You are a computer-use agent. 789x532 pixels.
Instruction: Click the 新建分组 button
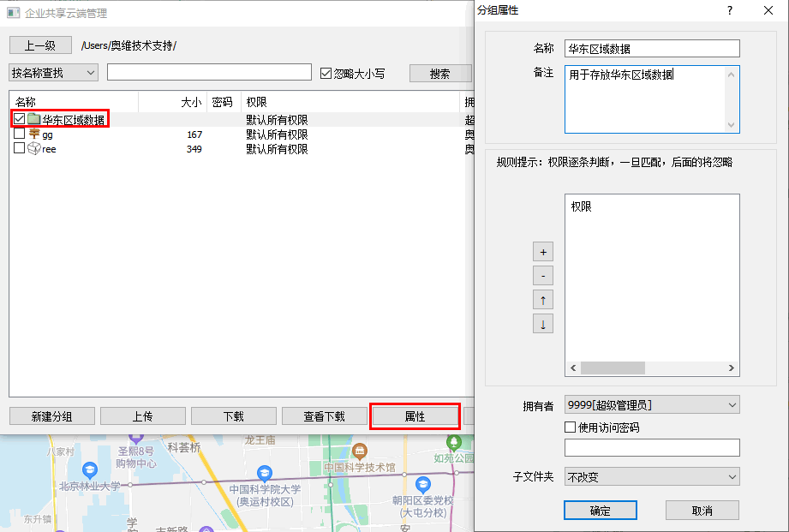[x=51, y=416]
